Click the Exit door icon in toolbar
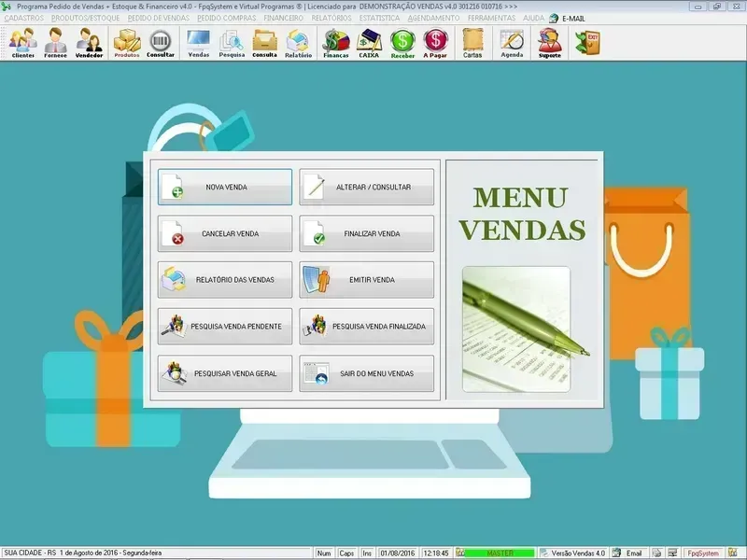The height and width of the screenshot is (560, 747). 588,42
